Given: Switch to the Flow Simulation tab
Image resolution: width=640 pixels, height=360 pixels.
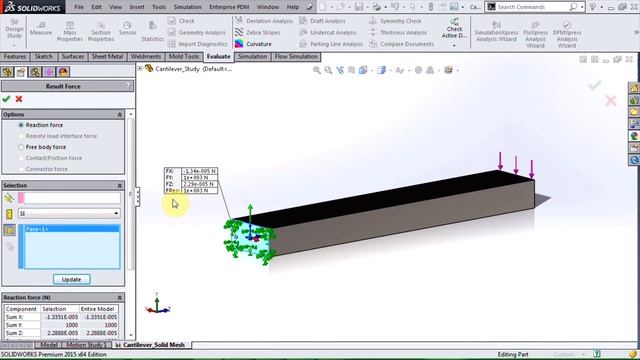Looking at the screenshot, I should pyautogui.click(x=296, y=57).
